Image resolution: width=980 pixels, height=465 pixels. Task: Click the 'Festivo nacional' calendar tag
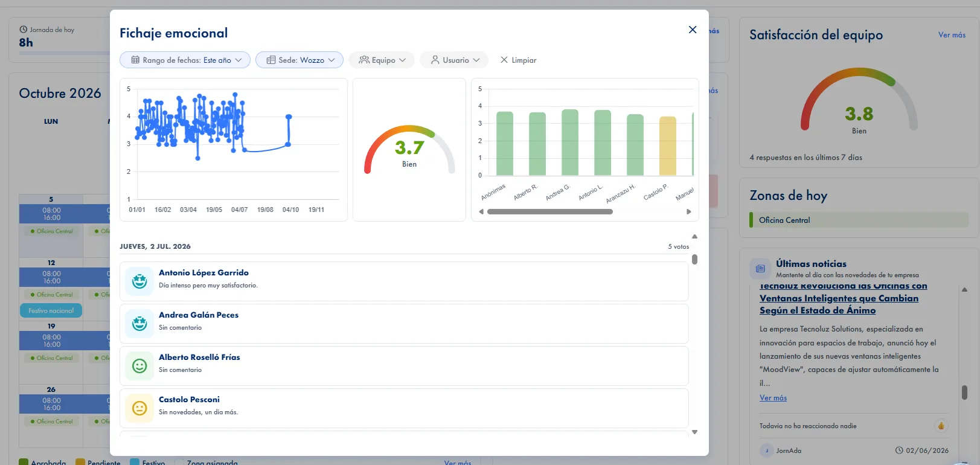pos(51,310)
